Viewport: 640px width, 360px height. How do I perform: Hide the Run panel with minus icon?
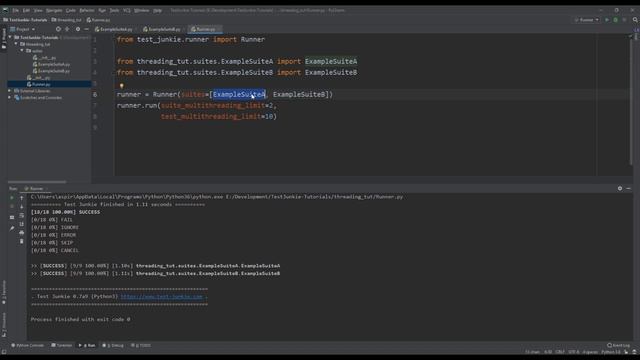(x=629, y=189)
